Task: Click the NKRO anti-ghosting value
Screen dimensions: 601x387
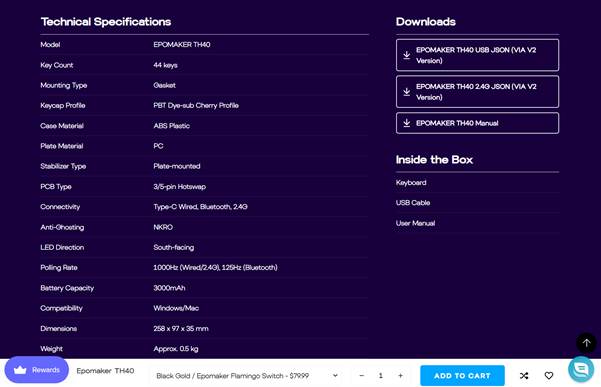Action: [163, 227]
